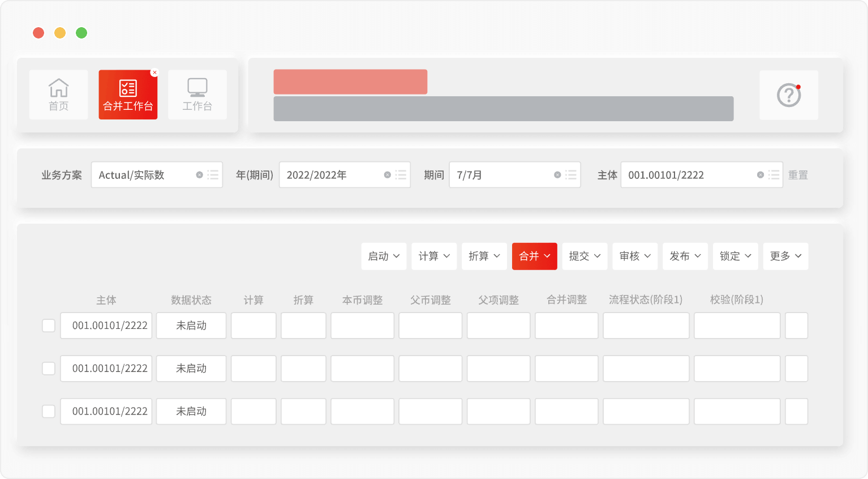Click the 重置 reset link
Viewport: 868px width, 479px height.
798,176
